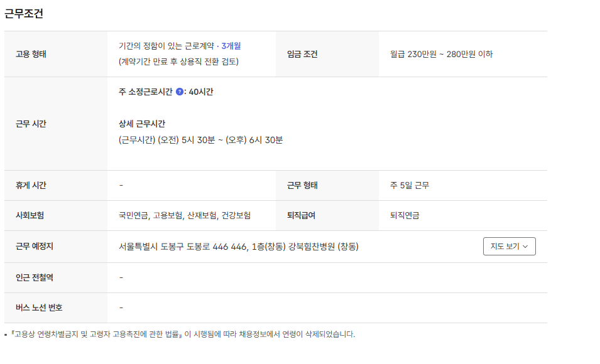Click the 5시 30분 ~ 6시 30분 working hours text
The image size is (600, 364).
coord(200,140)
